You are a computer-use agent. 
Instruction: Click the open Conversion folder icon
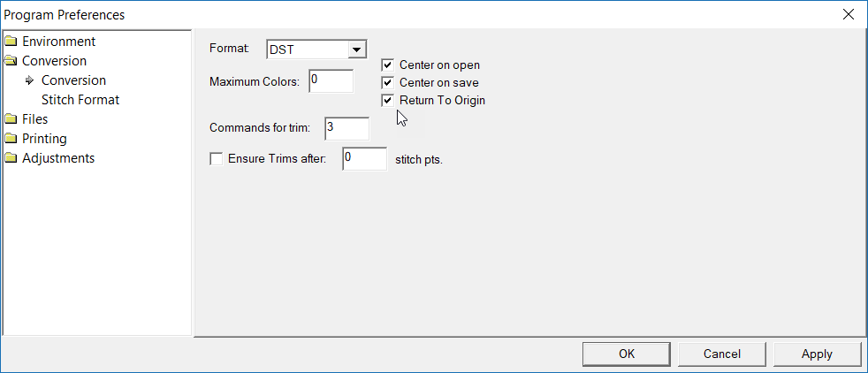tap(11, 61)
